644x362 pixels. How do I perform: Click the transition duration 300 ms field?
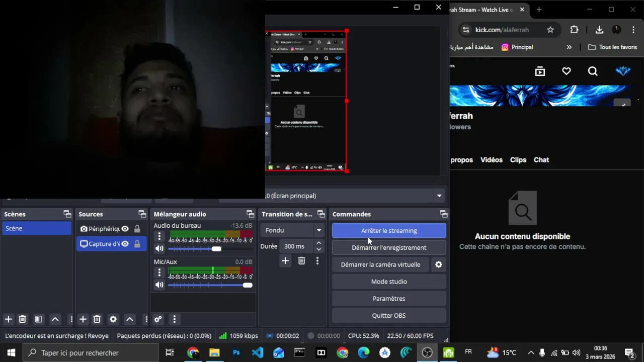tap(295, 246)
